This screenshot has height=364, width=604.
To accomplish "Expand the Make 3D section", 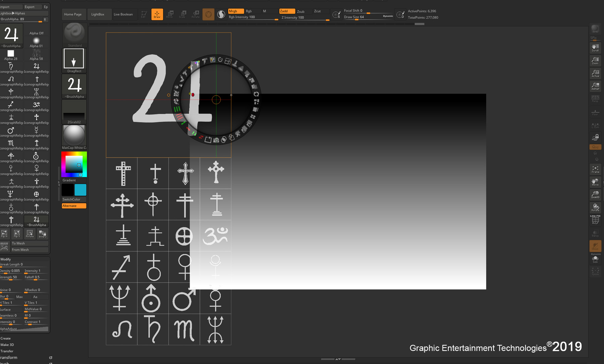I will (7, 345).
